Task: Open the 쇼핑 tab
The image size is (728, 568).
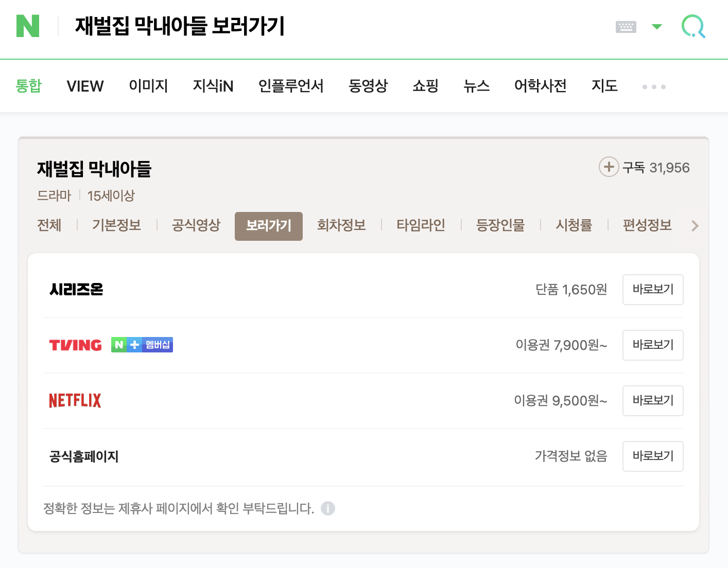Action: pyautogui.click(x=425, y=85)
